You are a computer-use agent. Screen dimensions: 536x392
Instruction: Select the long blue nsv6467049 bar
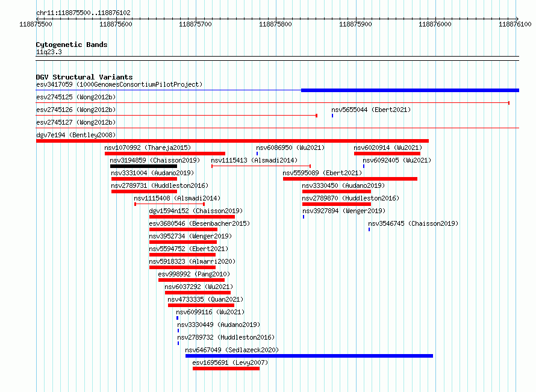[310, 356]
